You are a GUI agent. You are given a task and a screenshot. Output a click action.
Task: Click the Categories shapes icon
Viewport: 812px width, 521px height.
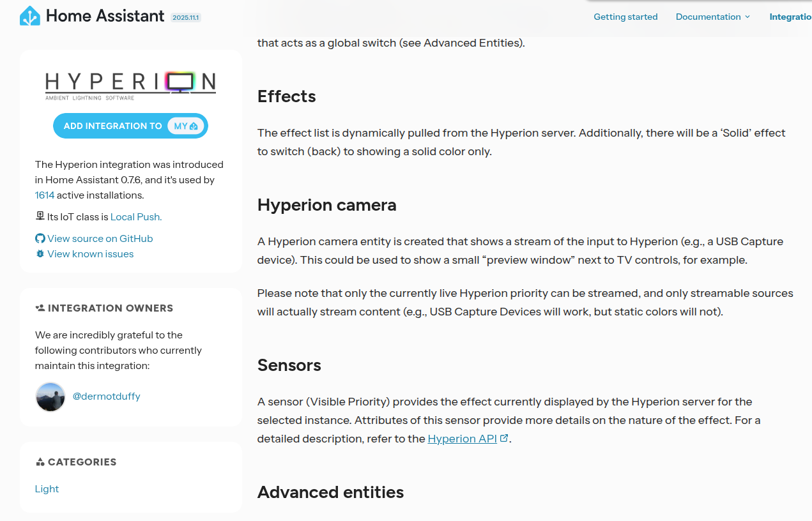tap(40, 462)
